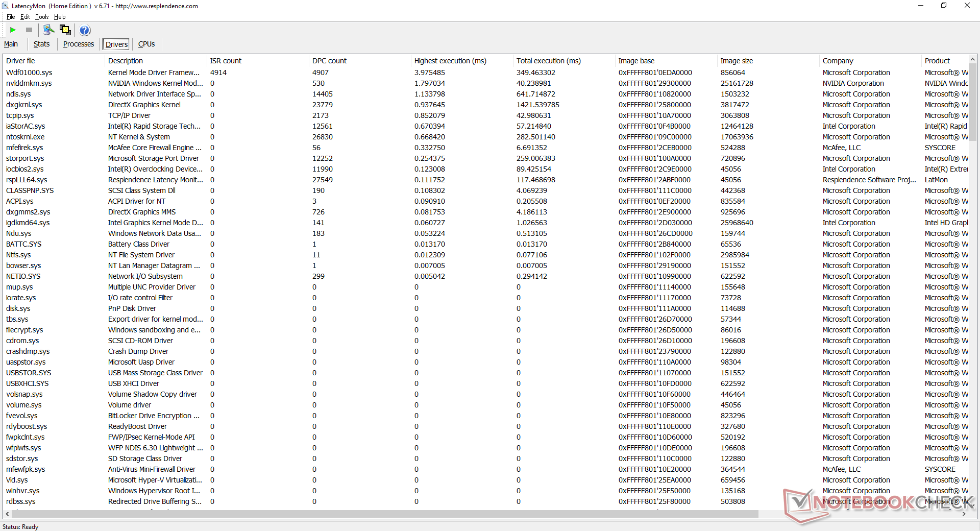Click the Resplendence Software company cell

pos(869,180)
